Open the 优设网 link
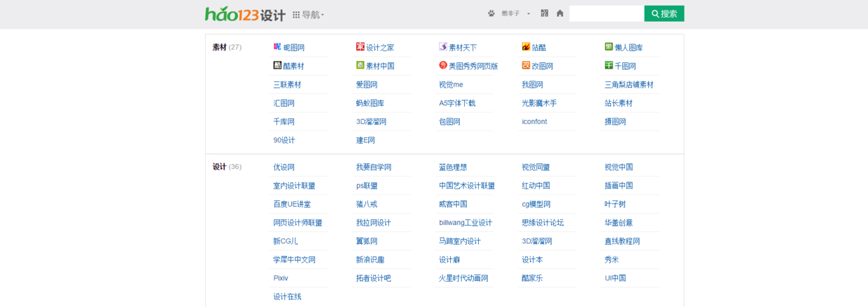Viewport: 868px width, 307px height. point(283,167)
